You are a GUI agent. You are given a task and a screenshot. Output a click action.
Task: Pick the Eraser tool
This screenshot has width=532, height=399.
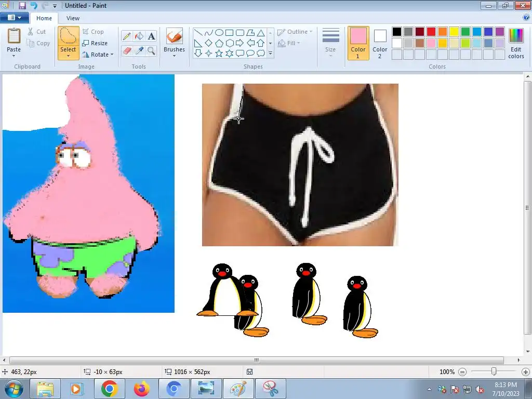[127, 50]
